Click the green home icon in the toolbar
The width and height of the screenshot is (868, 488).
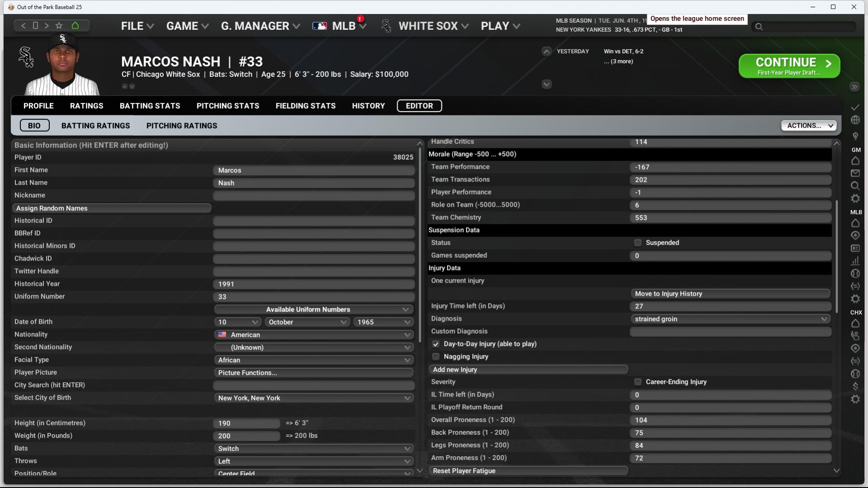point(76,26)
